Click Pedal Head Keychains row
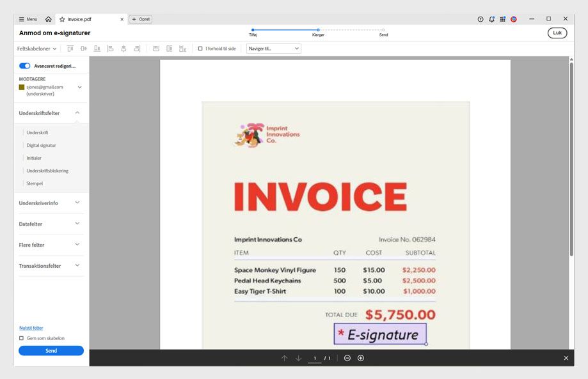 click(335, 281)
